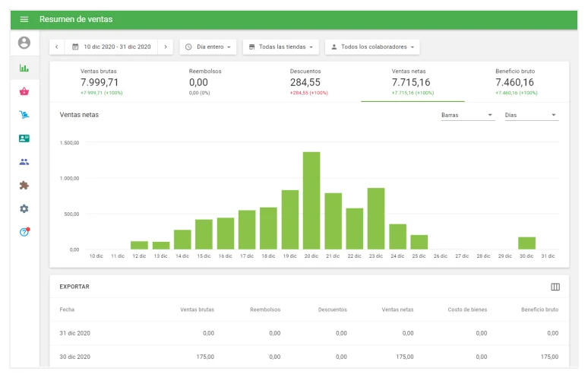The image size is (588, 378).
Task: Select the Ventas netas summary tab
Action: [413, 82]
